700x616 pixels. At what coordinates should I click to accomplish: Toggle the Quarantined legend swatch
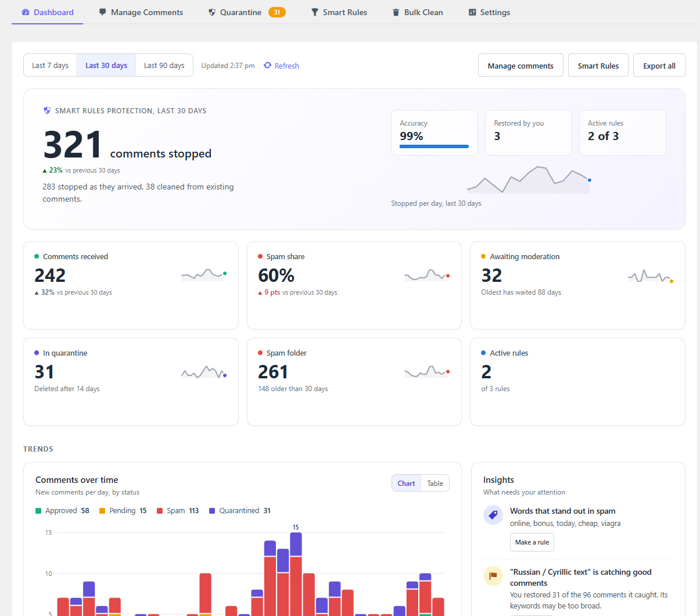pos(212,511)
